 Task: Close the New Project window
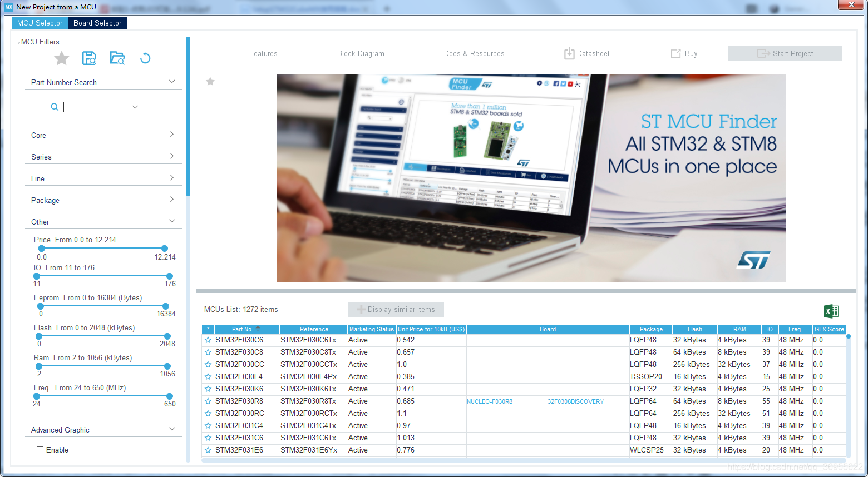click(x=851, y=4)
